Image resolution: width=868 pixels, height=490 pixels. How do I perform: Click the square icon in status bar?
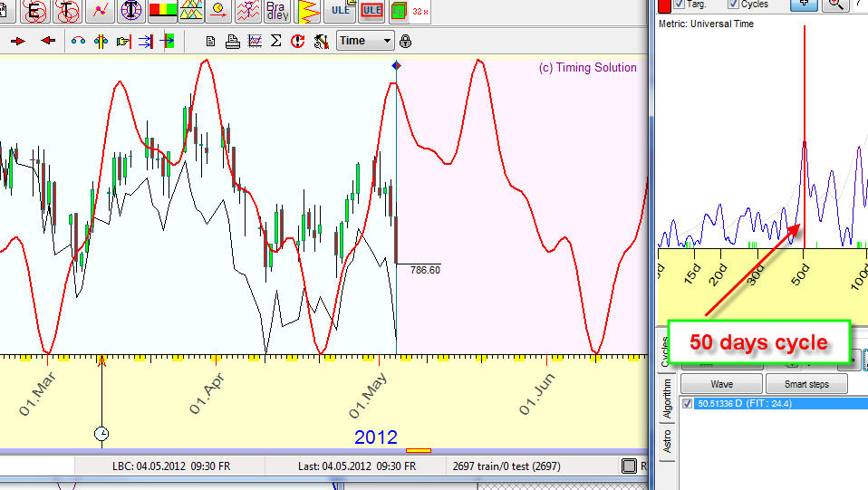pos(629,466)
